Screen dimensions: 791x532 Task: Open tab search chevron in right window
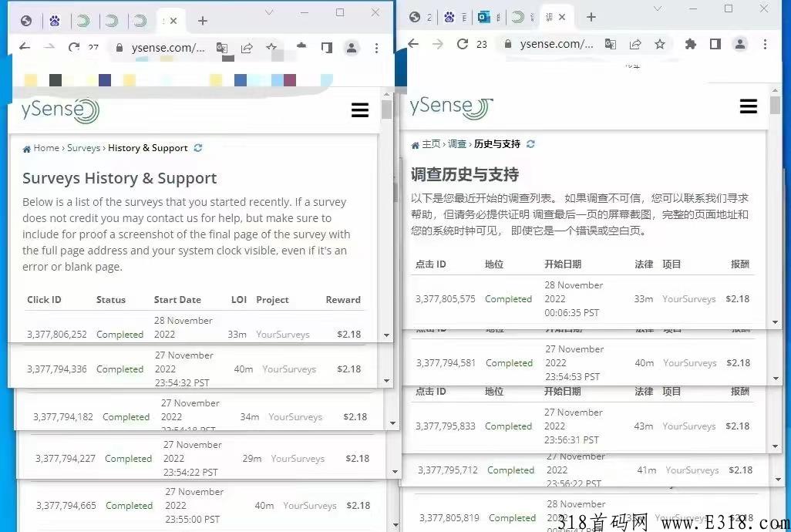click(x=658, y=8)
